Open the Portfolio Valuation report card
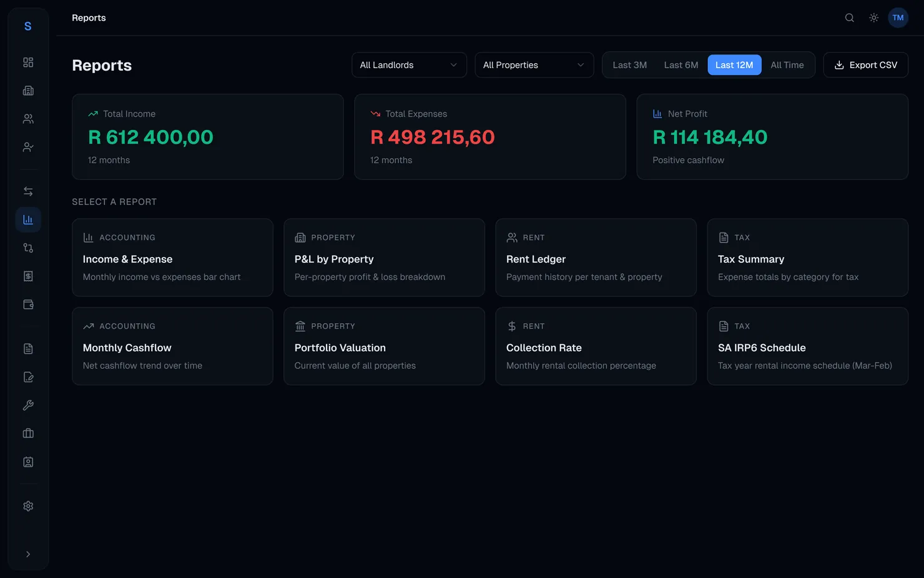Image resolution: width=924 pixels, height=578 pixels. [x=384, y=346]
